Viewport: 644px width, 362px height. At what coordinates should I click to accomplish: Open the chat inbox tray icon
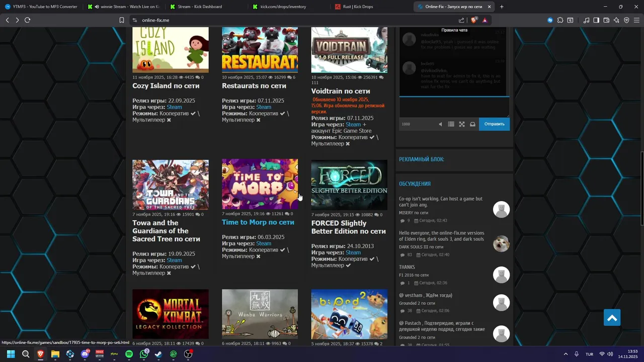pyautogui.click(x=472, y=124)
